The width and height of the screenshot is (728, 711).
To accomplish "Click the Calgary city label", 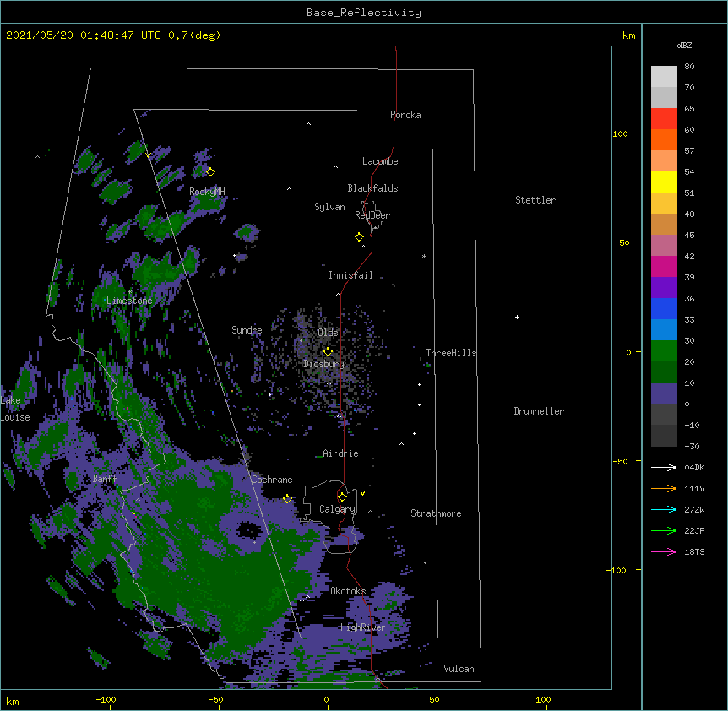I will pyautogui.click(x=338, y=509).
